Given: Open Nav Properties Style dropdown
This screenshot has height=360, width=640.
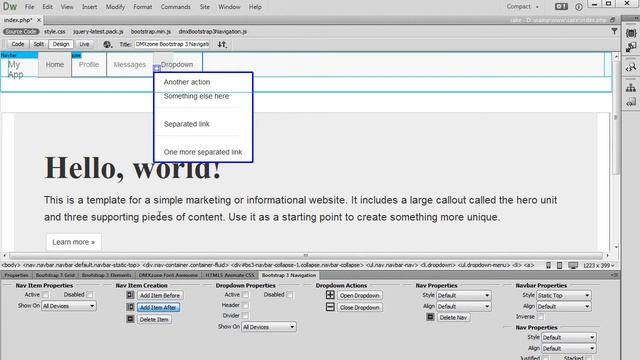Looking at the screenshot, I should (463, 295).
